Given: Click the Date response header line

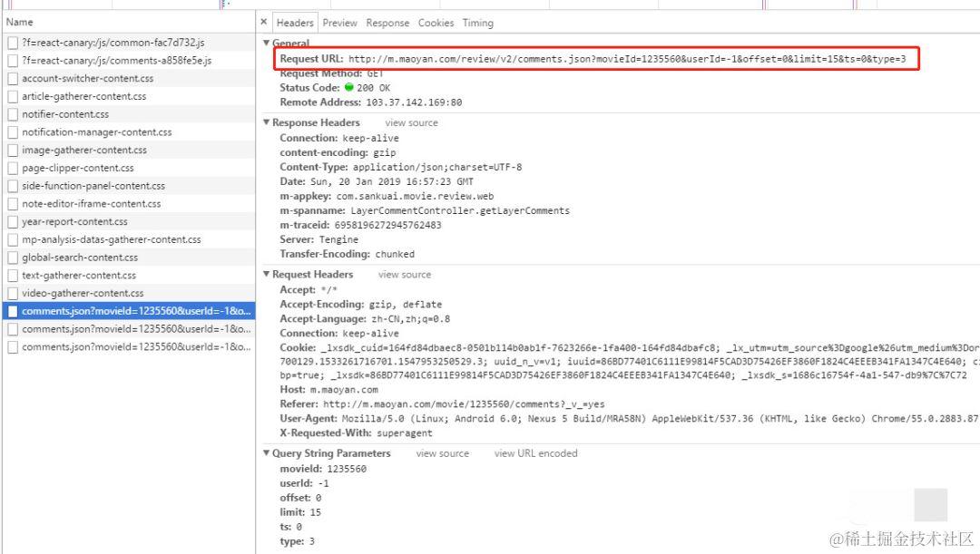Looking at the screenshot, I should click(x=377, y=181).
